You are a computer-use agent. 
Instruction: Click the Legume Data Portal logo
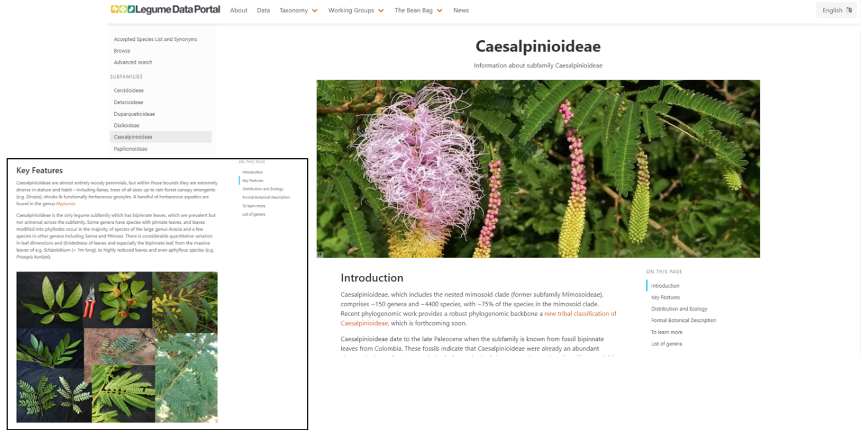coord(165,10)
